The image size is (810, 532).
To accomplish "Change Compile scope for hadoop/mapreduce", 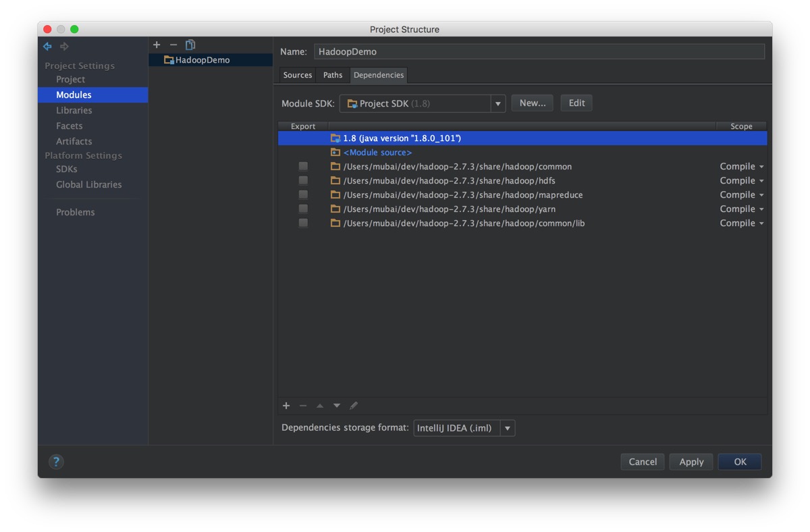I will tap(742, 195).
